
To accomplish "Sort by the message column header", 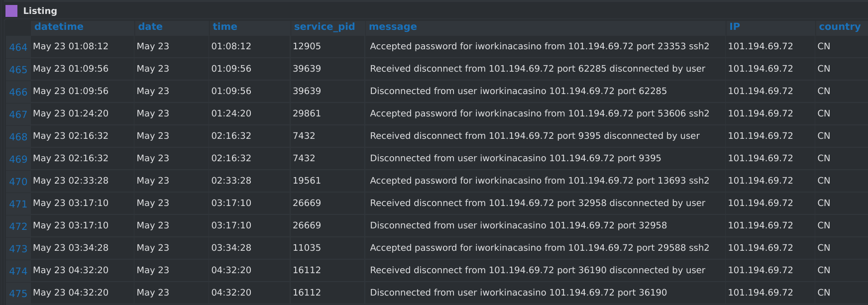I will pos(393,27).
